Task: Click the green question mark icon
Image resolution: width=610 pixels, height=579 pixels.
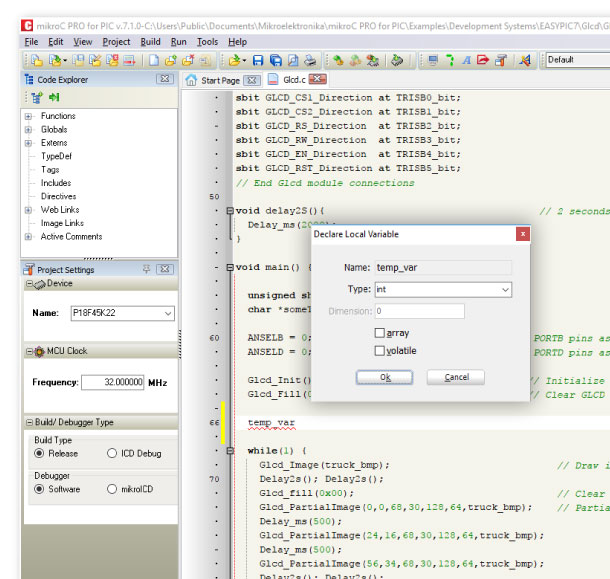Action: pos(450,60)
